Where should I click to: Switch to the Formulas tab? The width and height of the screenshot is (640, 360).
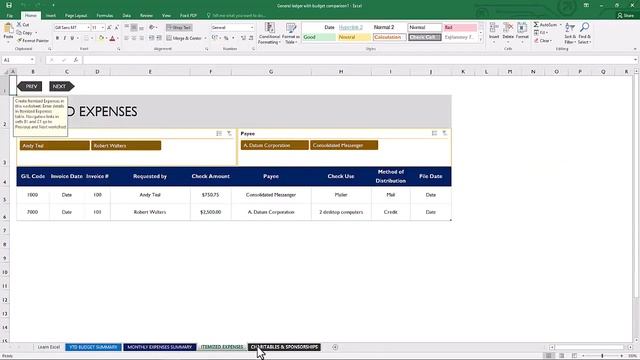tap(105, 16)
